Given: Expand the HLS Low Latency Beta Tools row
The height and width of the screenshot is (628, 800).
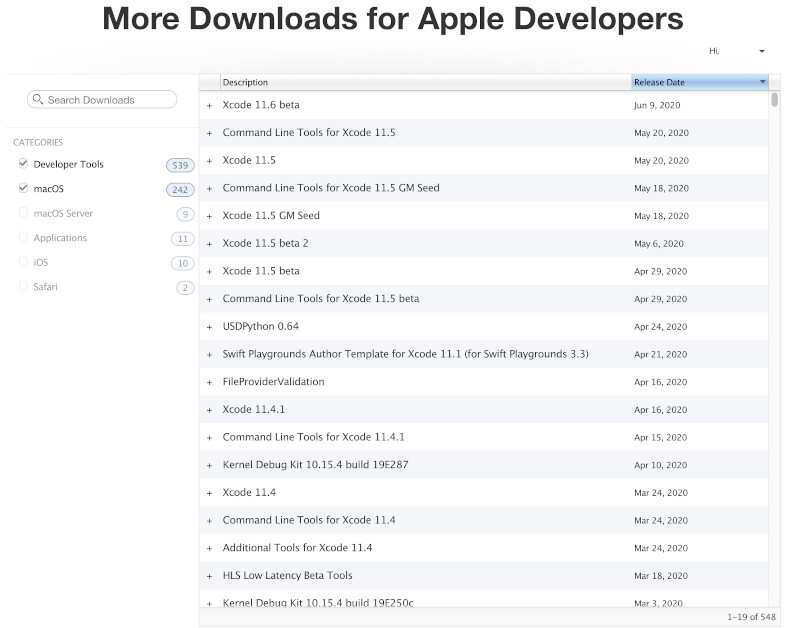Looking at the screenshot, I should [x=209, y=576].
